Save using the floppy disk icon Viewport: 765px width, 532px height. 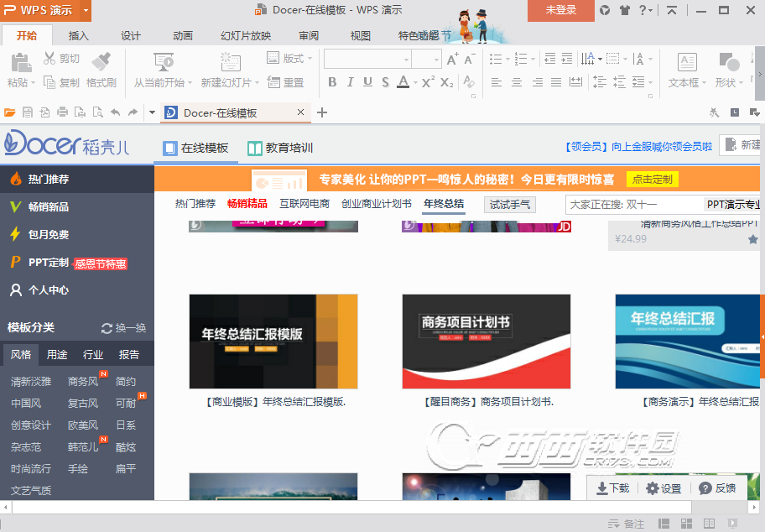click(28, 112)
